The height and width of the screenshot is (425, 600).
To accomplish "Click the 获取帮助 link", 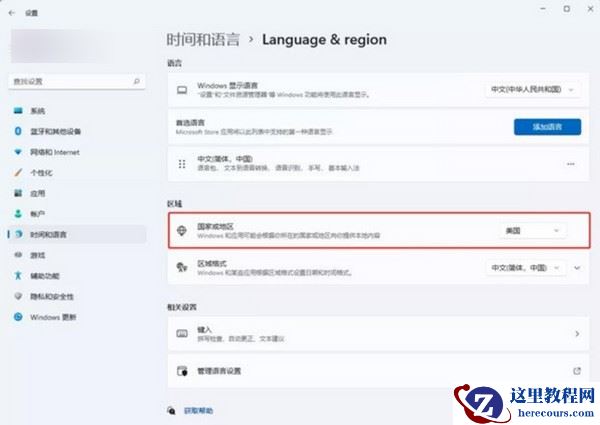I will (x=199, y=411).
